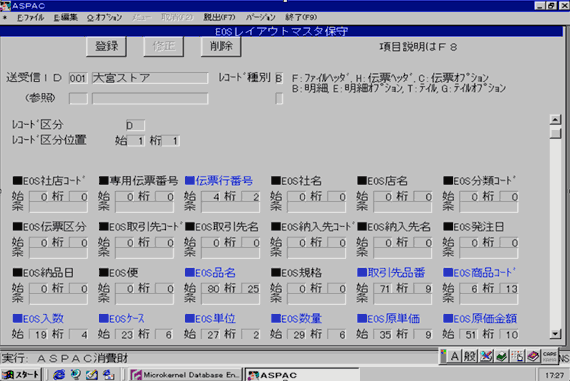
Task: Open the オプション menu
Action: click(104, 17)
